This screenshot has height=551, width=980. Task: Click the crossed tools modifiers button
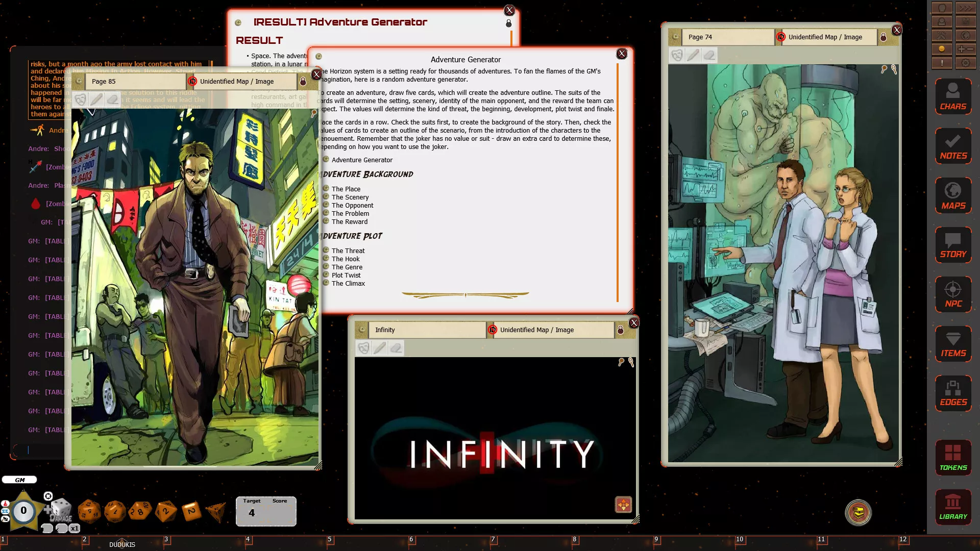pyautogui.click(x=942, y=36)
